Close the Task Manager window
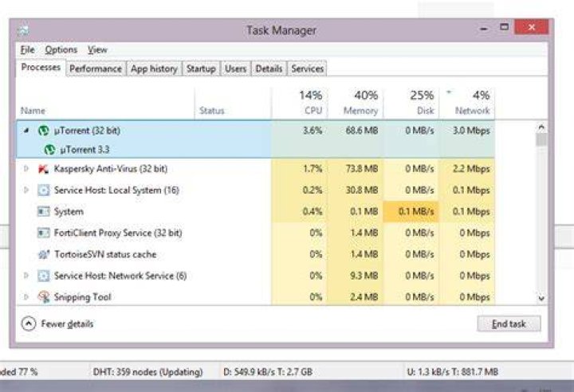 click(532, 27)
